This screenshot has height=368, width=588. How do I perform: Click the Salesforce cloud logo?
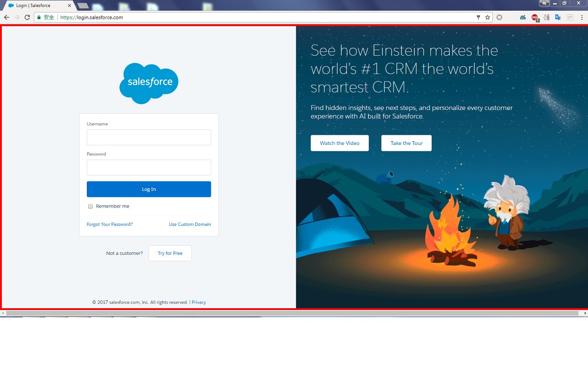tap(149, 83)
